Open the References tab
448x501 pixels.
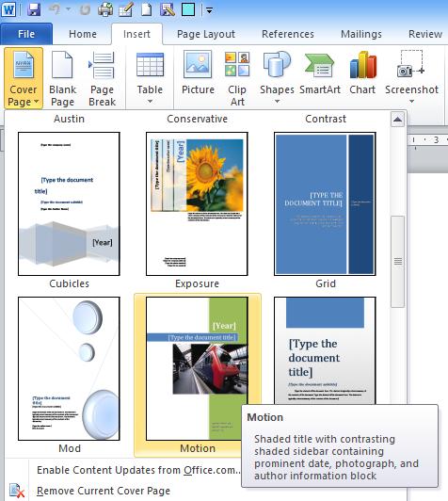pos(288,34)
